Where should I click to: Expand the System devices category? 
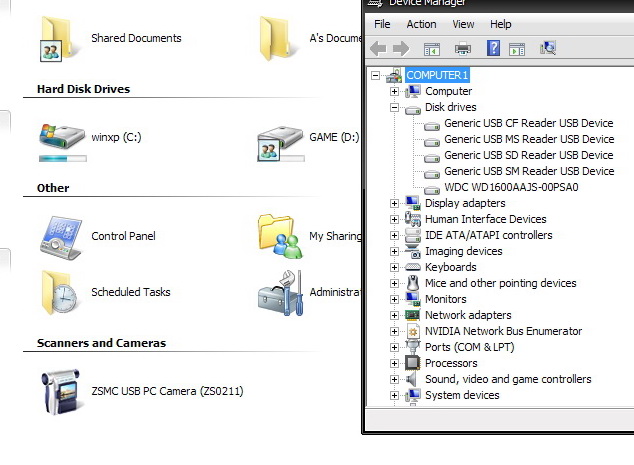point(394,395)
